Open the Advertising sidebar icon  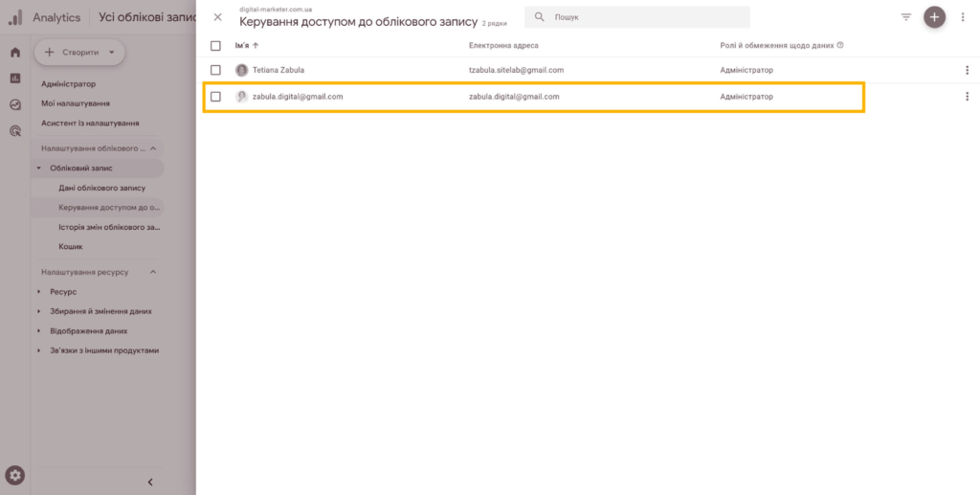[15, 130]
